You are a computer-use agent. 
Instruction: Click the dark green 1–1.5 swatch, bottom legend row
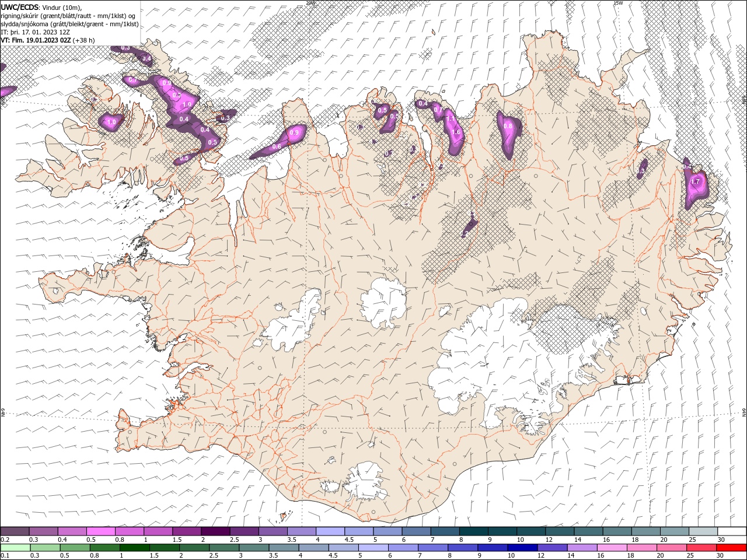[x=134, y=548]
